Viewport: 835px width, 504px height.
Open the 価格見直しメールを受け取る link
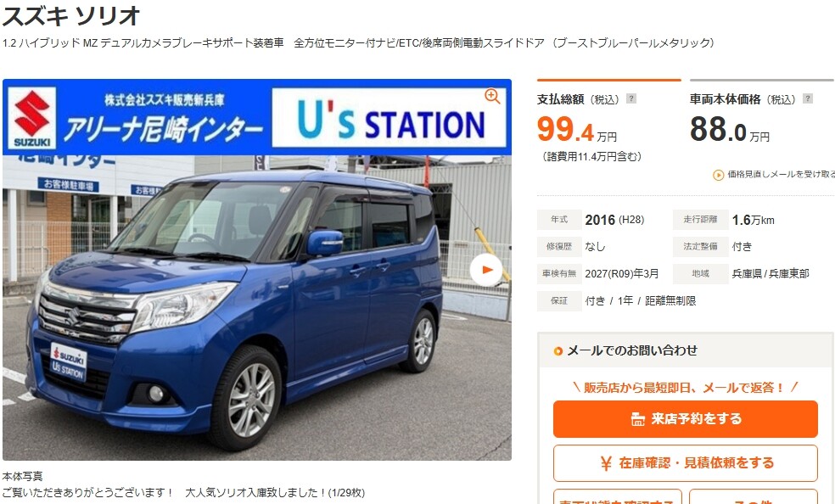click(781, 174)
